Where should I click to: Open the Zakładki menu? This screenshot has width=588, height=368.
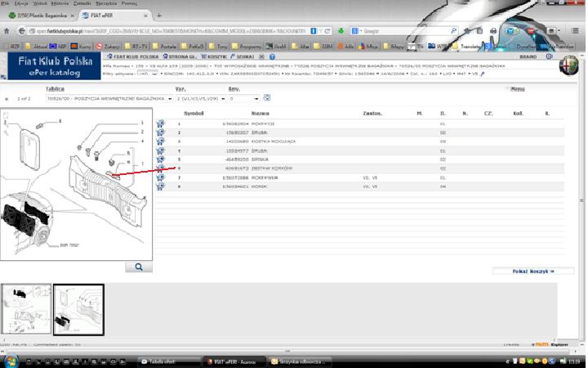pyautogui.click(x=82, y=3)
